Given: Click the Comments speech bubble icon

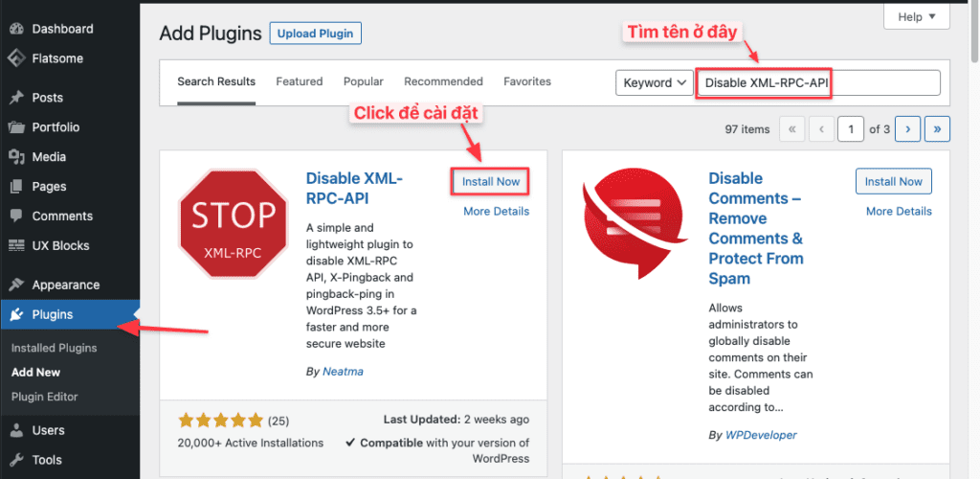Looking at the screenshot, I should [16, 217].
